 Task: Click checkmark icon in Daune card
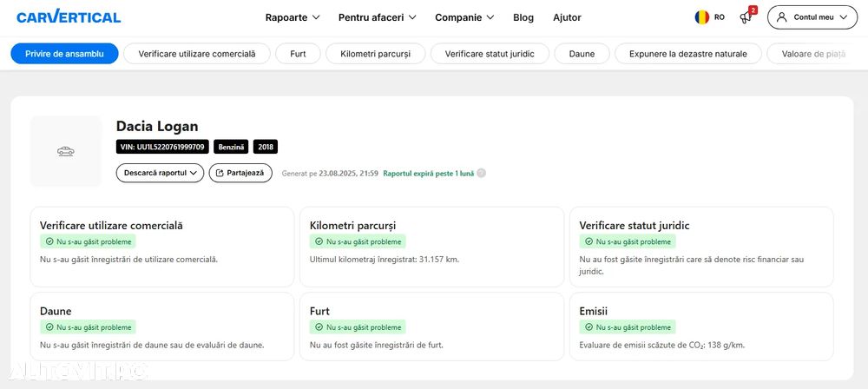click(x=49, y=327)
